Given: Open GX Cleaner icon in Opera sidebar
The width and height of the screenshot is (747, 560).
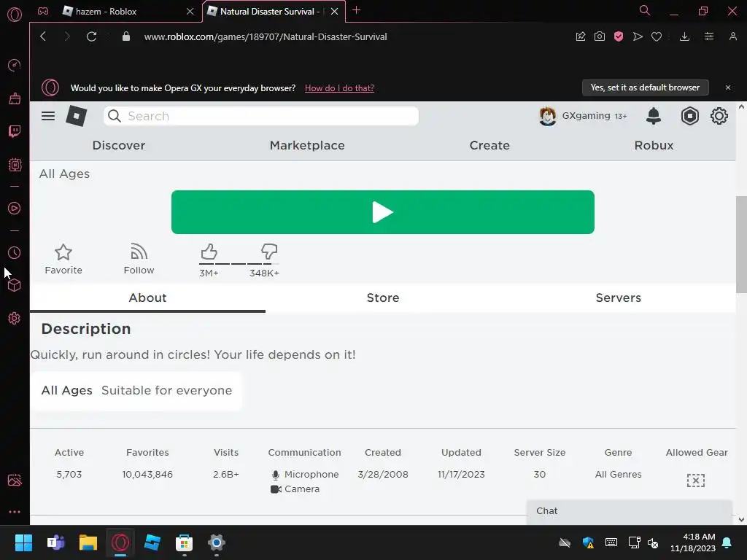Looking at the screenshot, I should coord(15,98).
